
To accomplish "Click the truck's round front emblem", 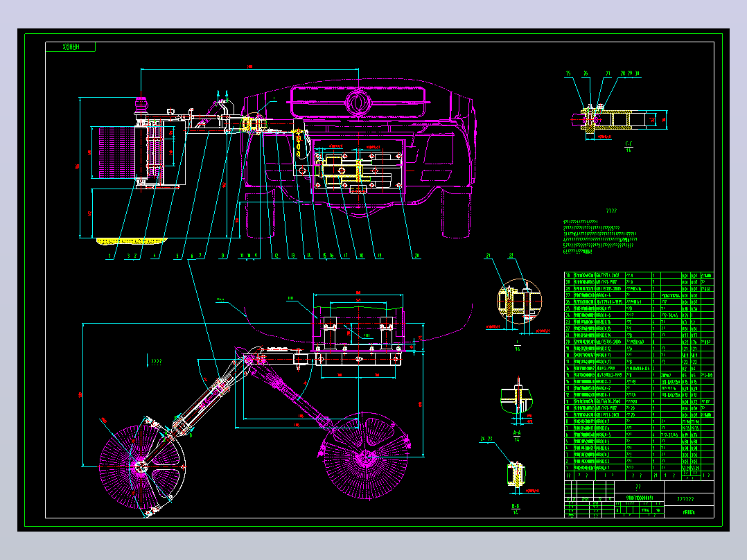I will [358, 103].
